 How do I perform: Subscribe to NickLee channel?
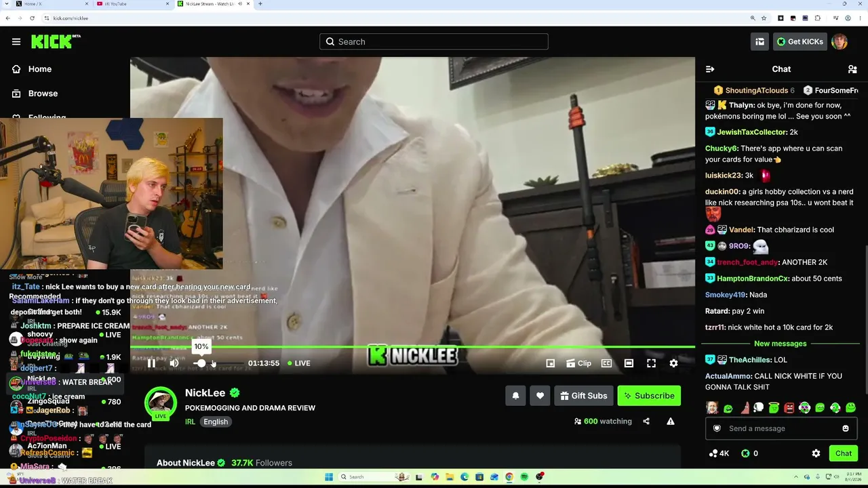(x=649, y=396)
